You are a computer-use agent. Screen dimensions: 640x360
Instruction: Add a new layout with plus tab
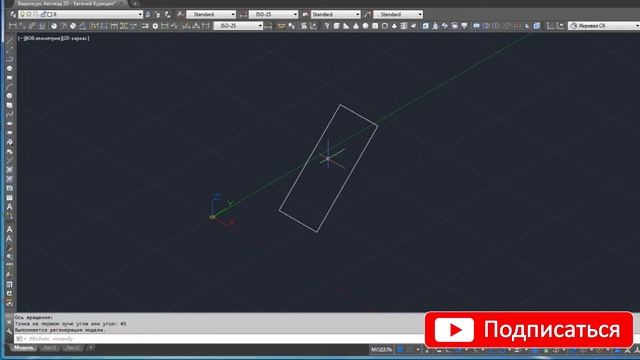[x=91, y=348]
